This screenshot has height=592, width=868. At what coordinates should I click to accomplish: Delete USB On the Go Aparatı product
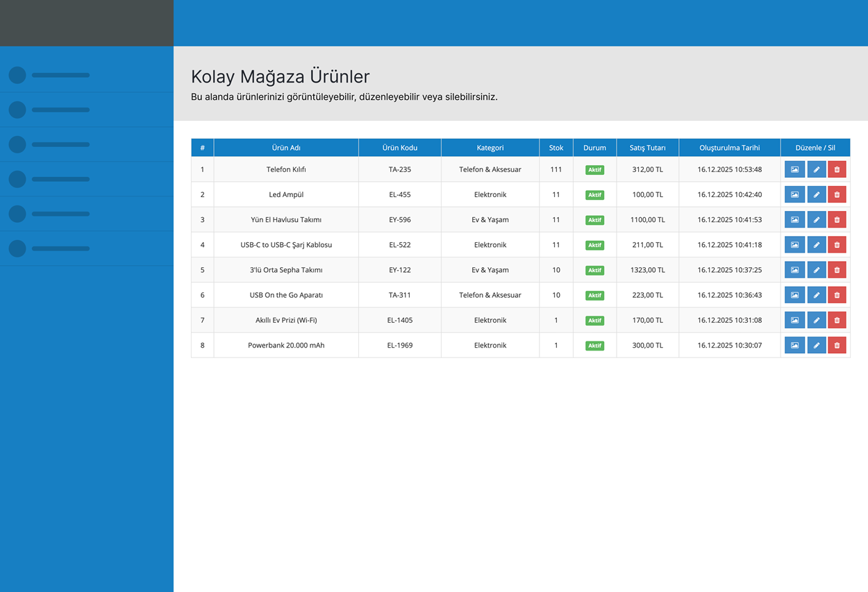(x=837, y=295)
